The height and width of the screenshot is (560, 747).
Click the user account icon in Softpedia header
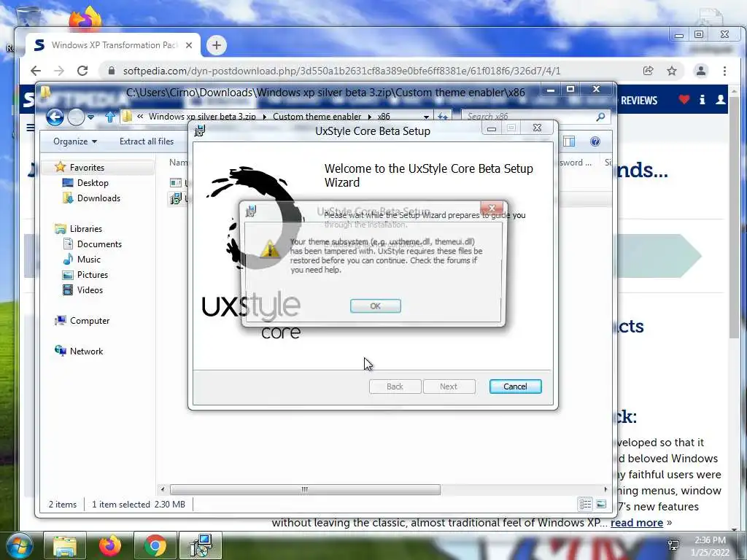[720, 99]
